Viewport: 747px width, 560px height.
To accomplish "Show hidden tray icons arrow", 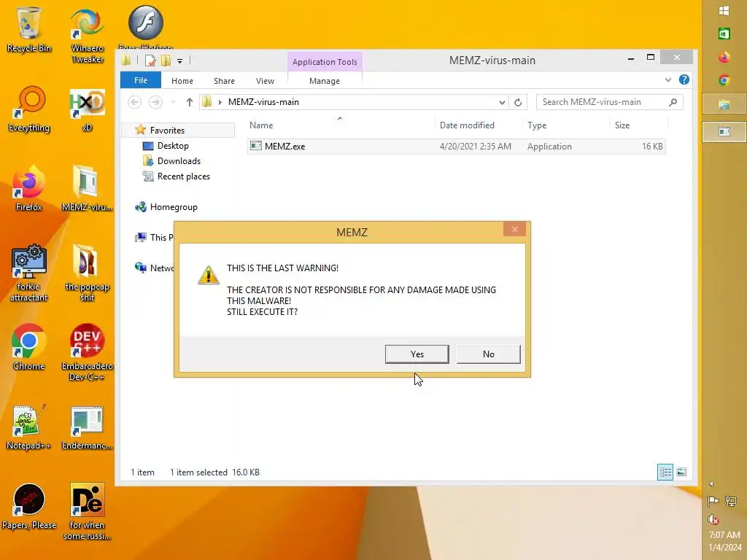I will point(711,484).
